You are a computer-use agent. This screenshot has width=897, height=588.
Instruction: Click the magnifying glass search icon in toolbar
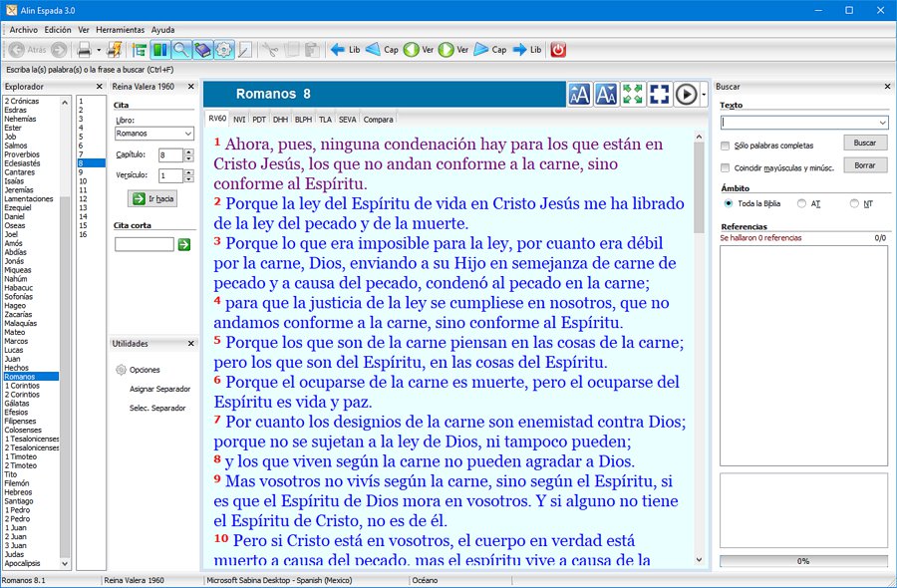[180, 50]
